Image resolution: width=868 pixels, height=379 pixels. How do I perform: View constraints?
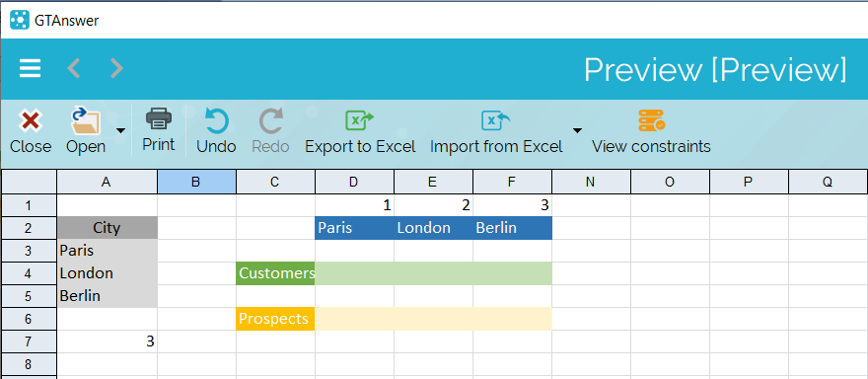tap(651, 132)
